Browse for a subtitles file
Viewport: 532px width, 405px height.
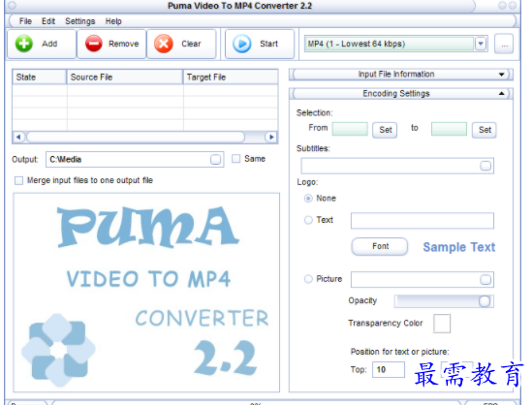[485, 166]
